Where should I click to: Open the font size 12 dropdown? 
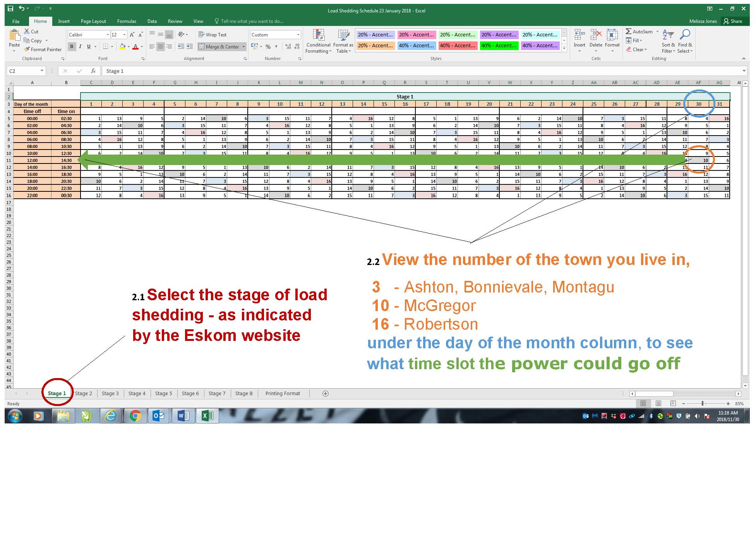click(x=124, y=35)
